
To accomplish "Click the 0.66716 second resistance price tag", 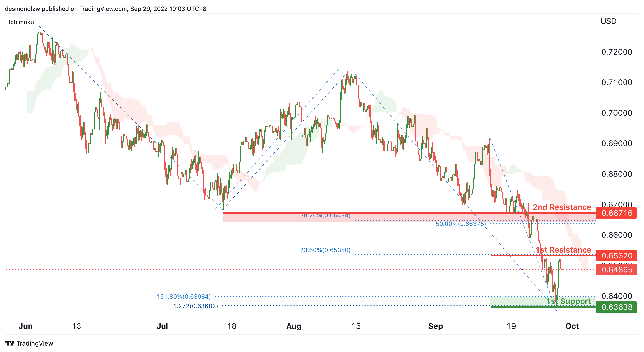I will 617,213.
